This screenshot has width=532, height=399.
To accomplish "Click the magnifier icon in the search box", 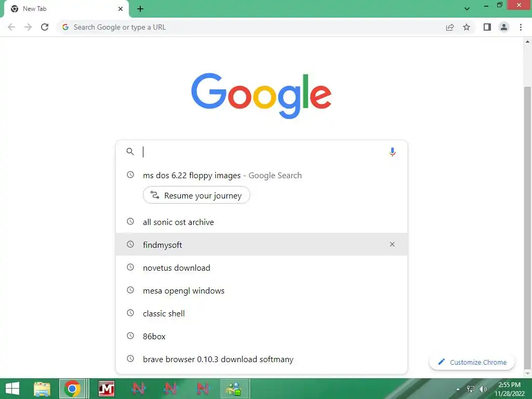I will pyautogui.click(x=130, y=151).
